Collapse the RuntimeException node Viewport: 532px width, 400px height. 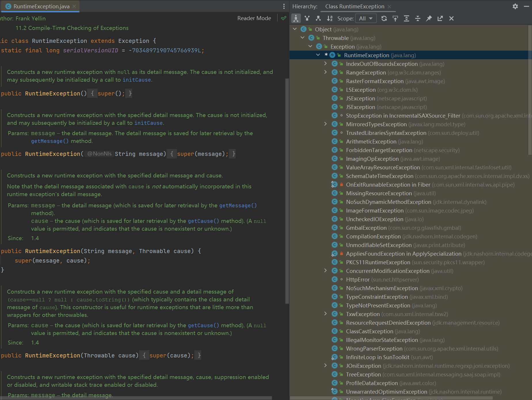pos(318,55)
